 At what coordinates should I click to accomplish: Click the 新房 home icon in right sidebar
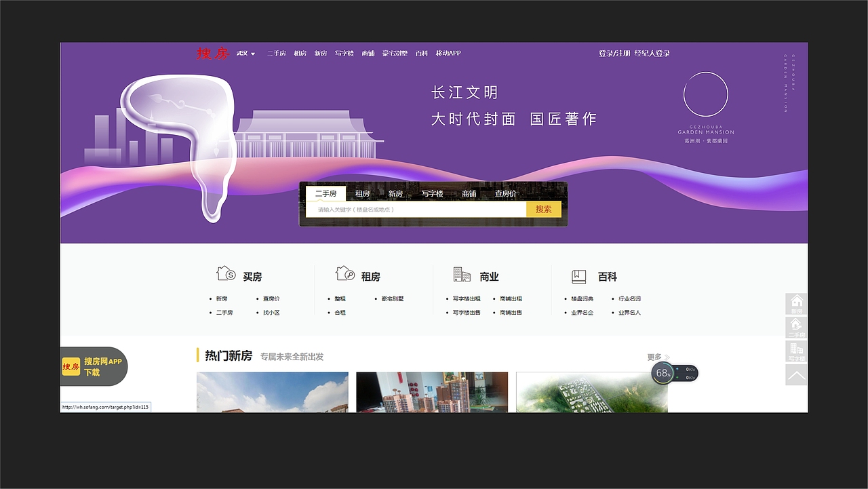point(795,302)
